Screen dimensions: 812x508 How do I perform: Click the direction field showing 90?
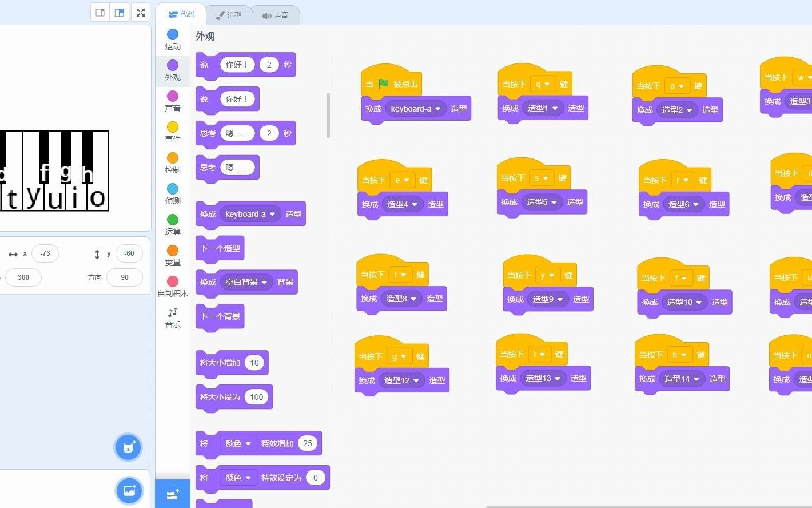[125, 277]
